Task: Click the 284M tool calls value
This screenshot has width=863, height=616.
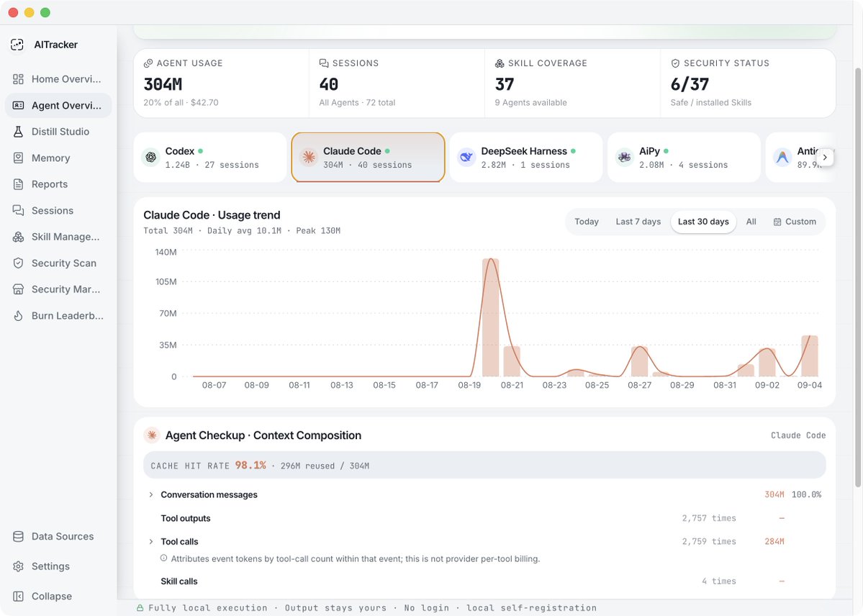Action: [774, 542]
